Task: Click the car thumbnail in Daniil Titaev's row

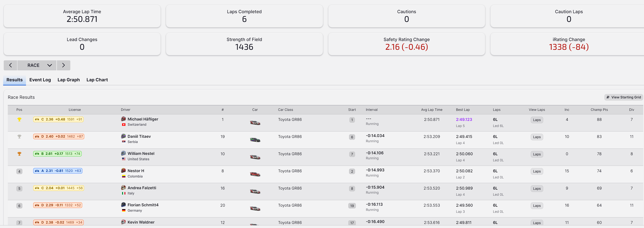Action: tap(255, 140)
